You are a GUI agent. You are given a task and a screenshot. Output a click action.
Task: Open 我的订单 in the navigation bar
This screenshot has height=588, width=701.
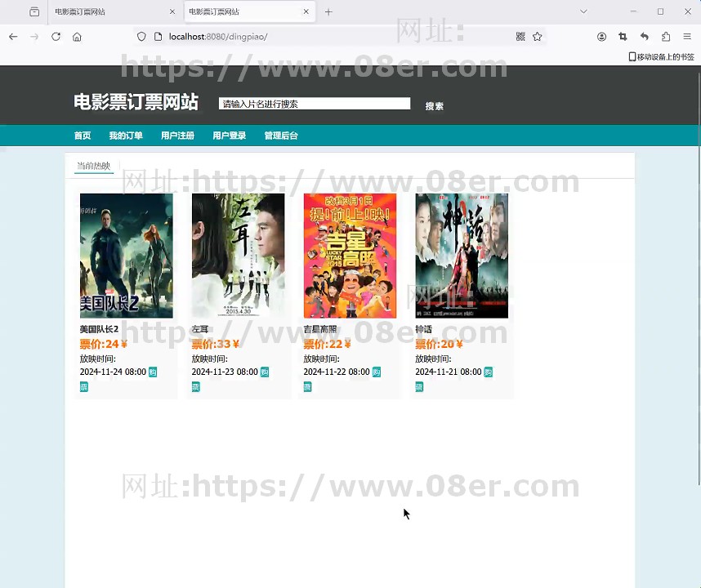pyautogui.click(x=126, y=136)
